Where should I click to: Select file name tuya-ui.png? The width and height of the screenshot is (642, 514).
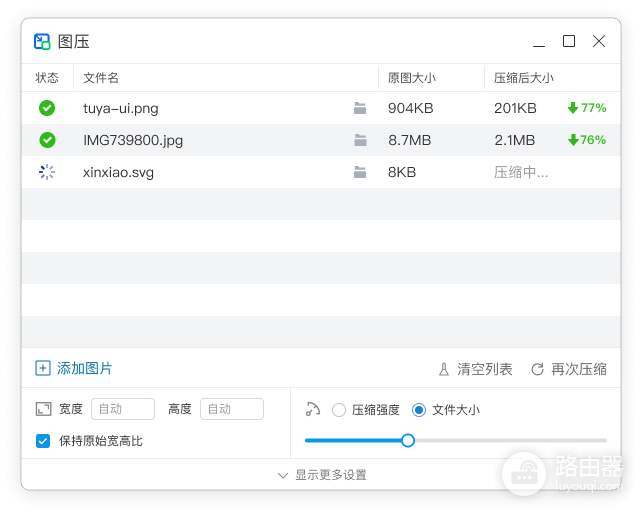(121, 109)
